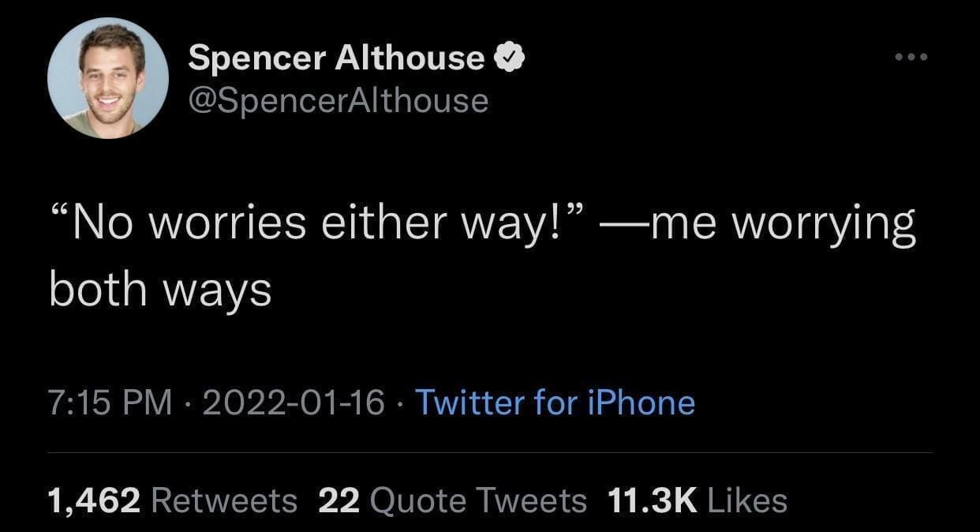The width and height of the screenshot is (980, 532).
Task: Click the 11.3K like count number
Action: click(653, 500)
